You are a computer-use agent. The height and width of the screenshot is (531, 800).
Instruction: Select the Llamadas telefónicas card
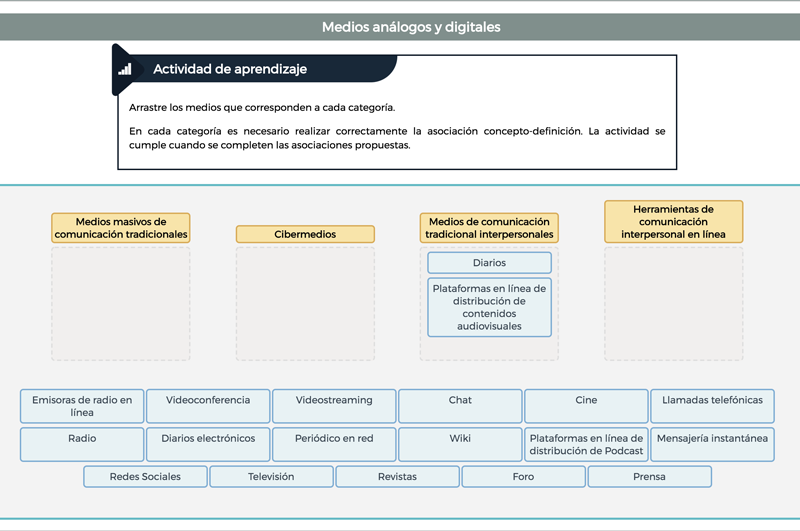[712, 406]
